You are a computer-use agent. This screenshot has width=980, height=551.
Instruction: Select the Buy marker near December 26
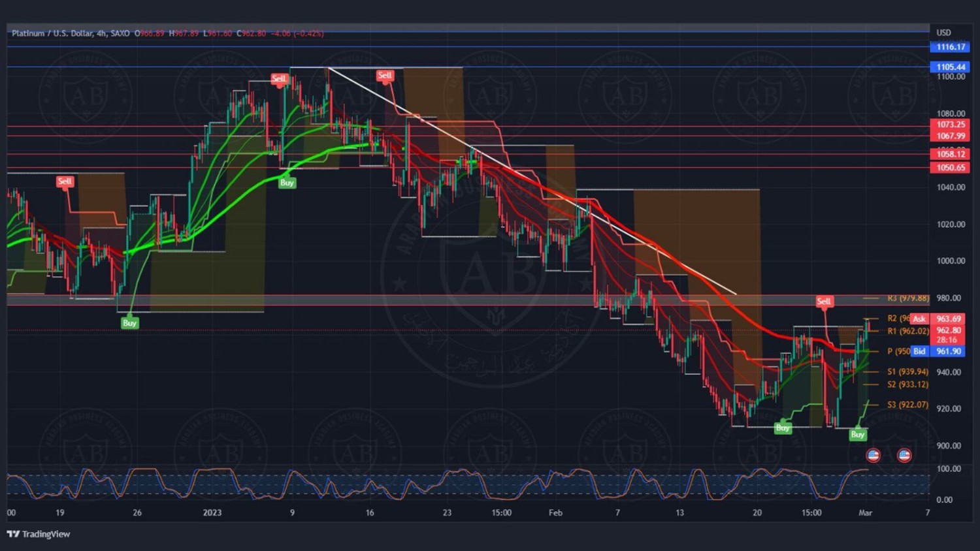tap(129, 323)
